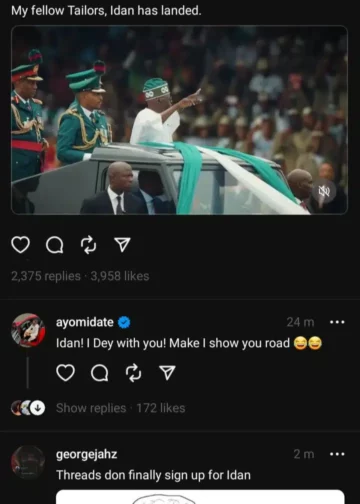This screenshot has width=360, height=504.
Task: Tap ayomidate's profile picture
Action: (x=28, y=330)
